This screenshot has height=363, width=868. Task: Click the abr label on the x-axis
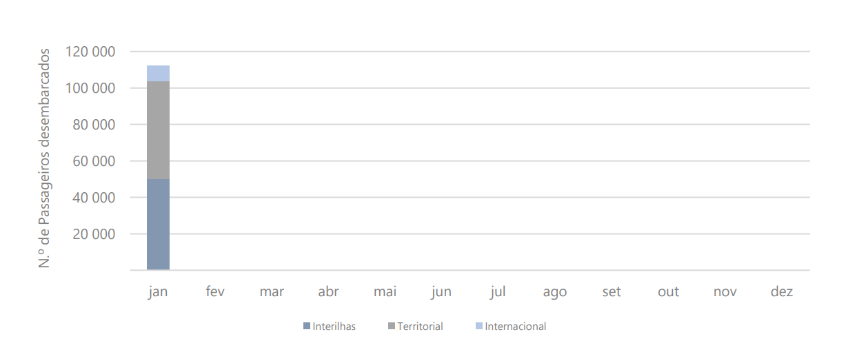328,292
